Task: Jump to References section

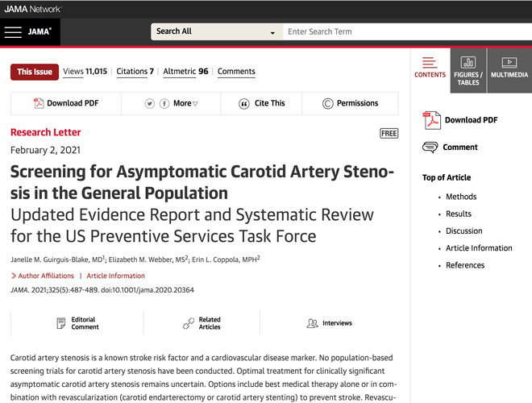Action: point(465,265)
